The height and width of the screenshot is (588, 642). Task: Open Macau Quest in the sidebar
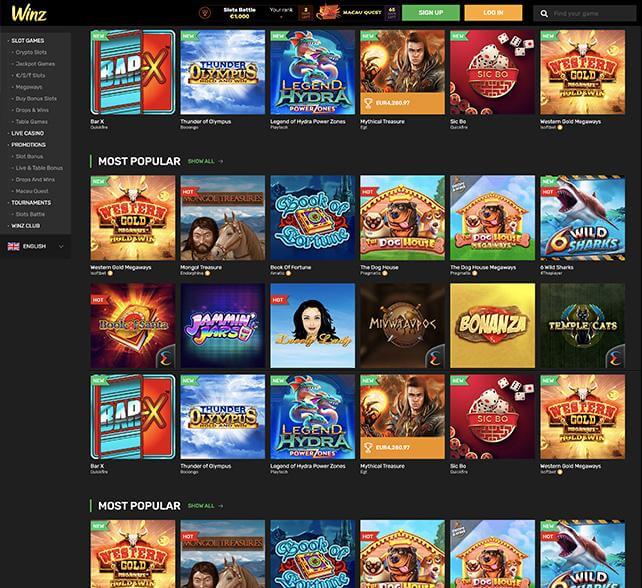(x=32, y=191)
